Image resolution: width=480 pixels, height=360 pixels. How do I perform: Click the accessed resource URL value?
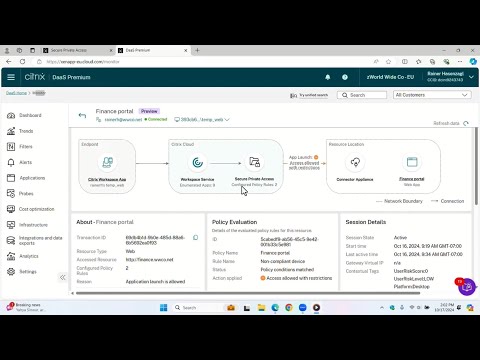click(x=150, y=260)
